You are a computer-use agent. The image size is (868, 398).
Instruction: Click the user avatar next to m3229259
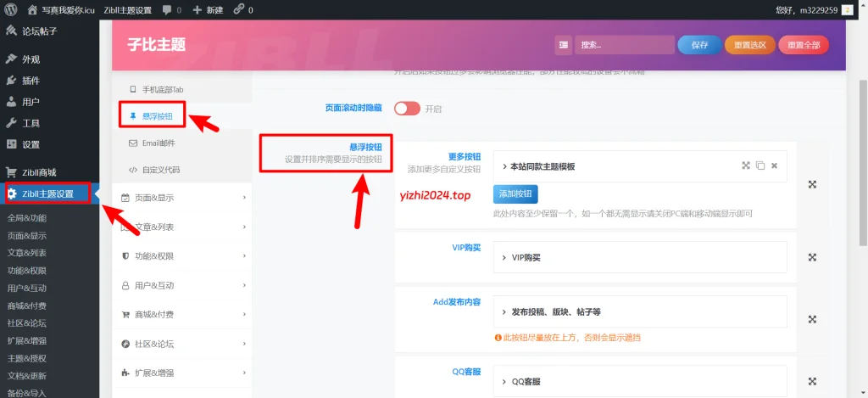[847, 10]
